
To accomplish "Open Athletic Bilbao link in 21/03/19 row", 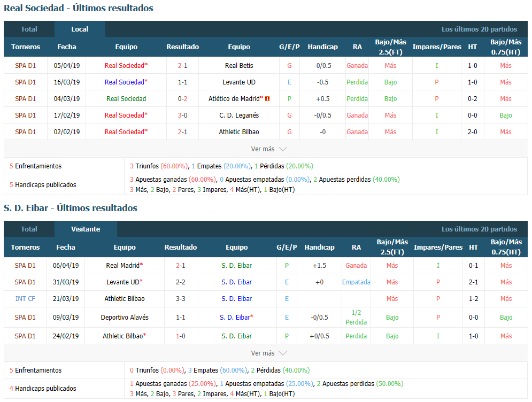I will [125, 299].
